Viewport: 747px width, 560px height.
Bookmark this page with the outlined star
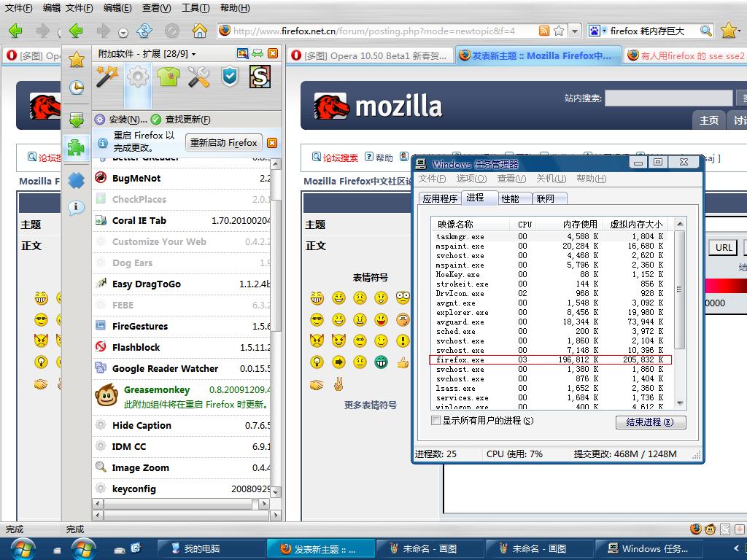pyautogui.click(x=560, y=31)
